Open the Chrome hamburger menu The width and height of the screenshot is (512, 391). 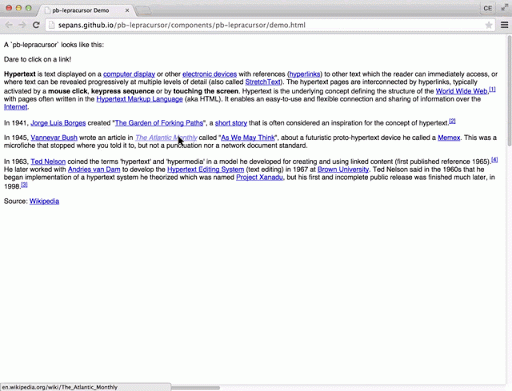pos(504,25)
